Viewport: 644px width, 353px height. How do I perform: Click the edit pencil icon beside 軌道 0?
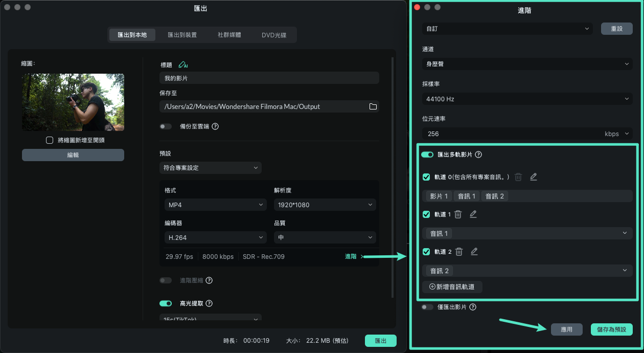click(533, 176)
